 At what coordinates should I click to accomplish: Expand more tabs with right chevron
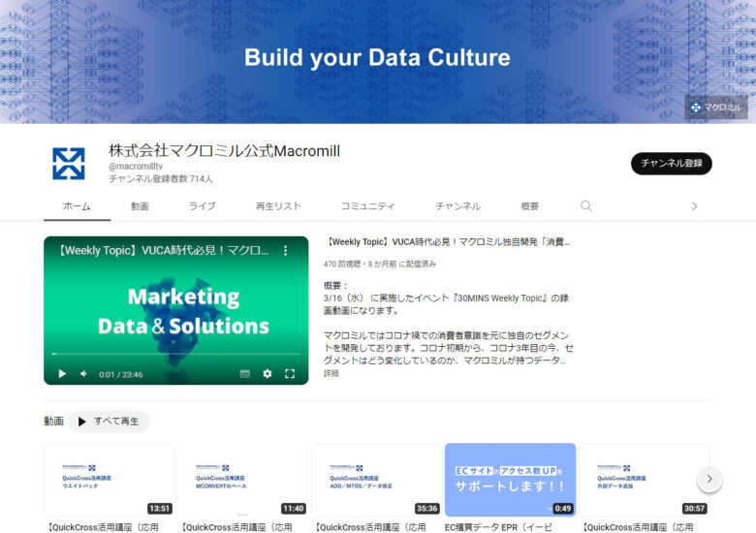[x=694, y=206]
